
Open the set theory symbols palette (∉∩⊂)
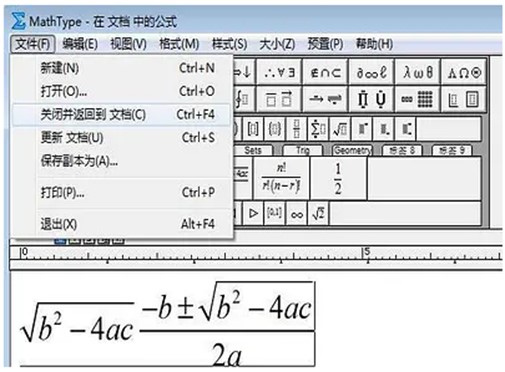[325, 72]
